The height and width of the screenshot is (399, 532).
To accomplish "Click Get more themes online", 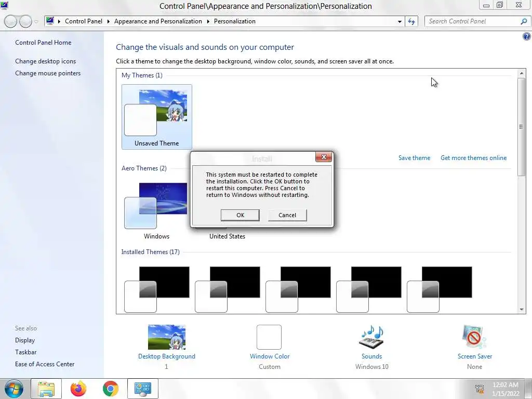I will point(473,158).
